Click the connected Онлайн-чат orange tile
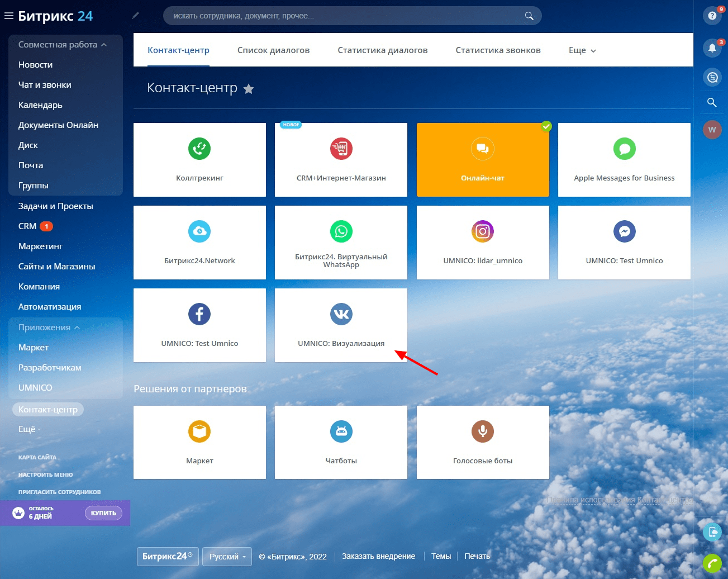The height and width of the screenshot is (579, 728). 483,160
